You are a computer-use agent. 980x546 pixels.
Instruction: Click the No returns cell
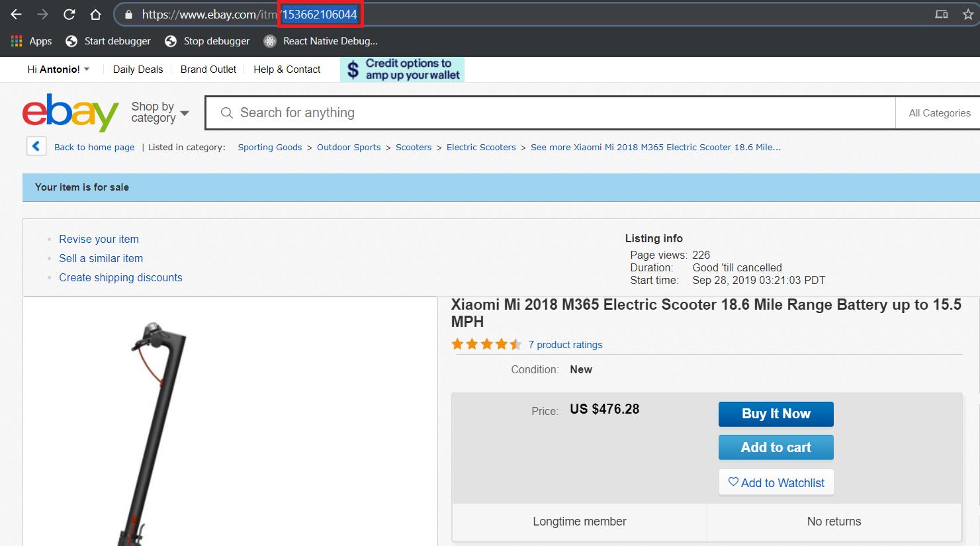pos(834,522)
